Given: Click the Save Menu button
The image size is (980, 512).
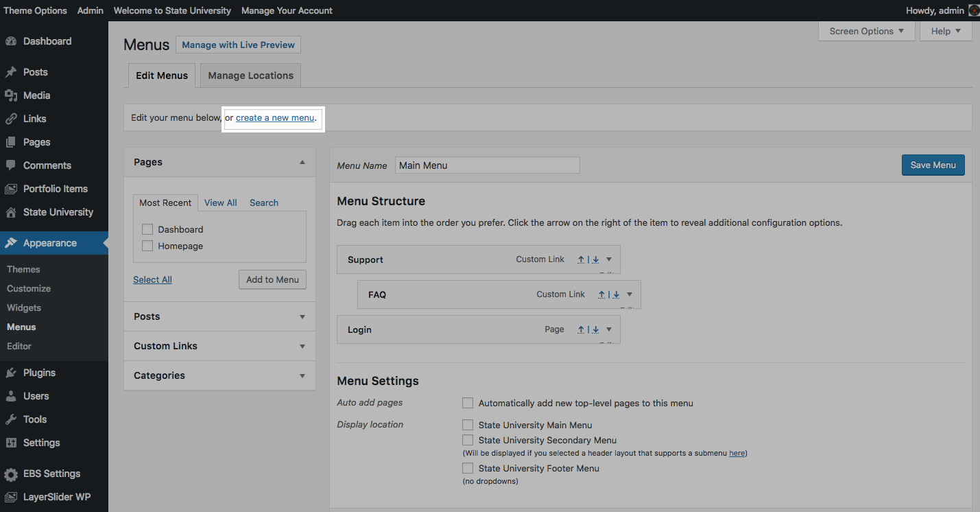Looking at the screenshot, I should pyautogui.click(x=933, y=165).
